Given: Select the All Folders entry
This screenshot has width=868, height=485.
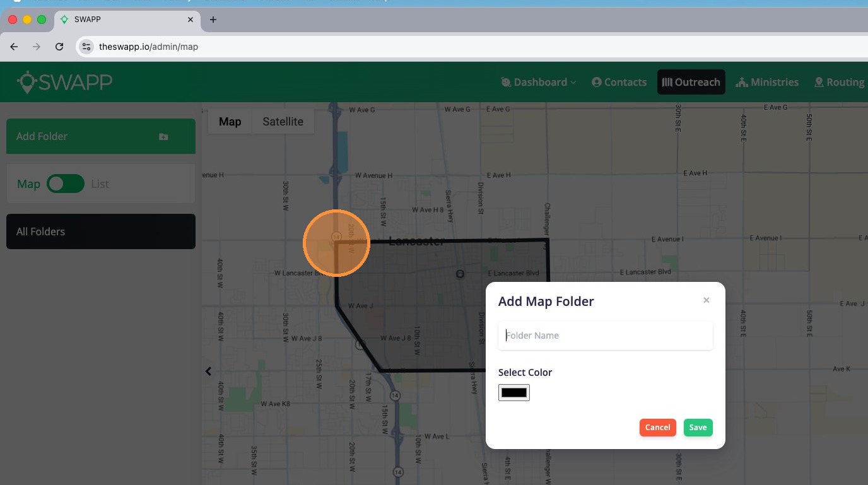Looking at the screenshot, I should tap(101, 231).
